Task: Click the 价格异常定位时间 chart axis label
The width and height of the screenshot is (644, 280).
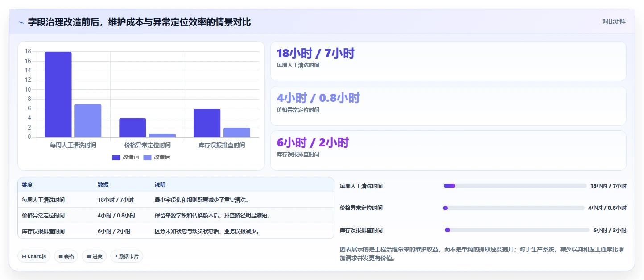Action: click(148, 146)
